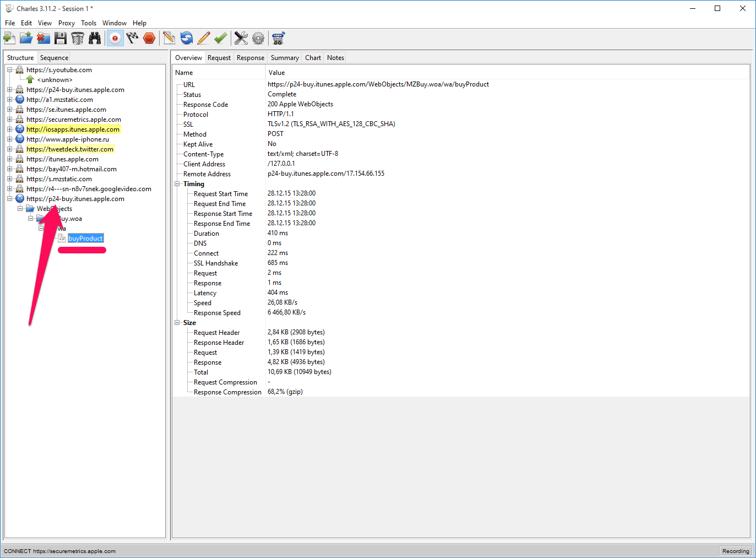Open the Proxy menu
The height and width of the screenshot is (558, 756).
tap(66, 23)
